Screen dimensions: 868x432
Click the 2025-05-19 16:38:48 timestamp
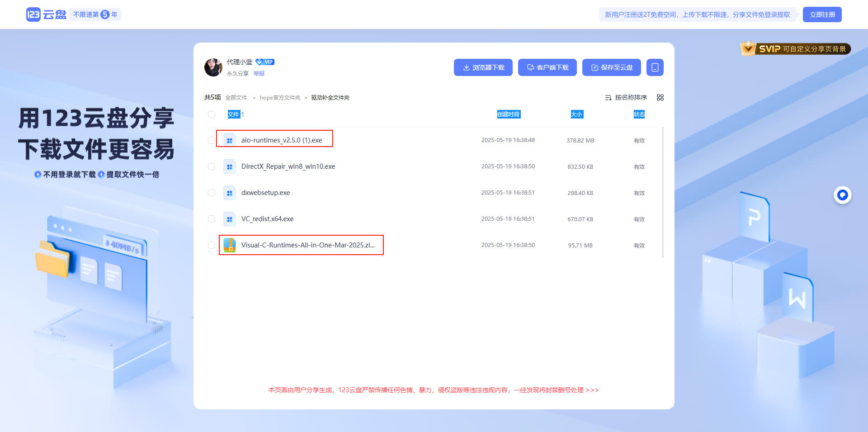click(508, 140)
